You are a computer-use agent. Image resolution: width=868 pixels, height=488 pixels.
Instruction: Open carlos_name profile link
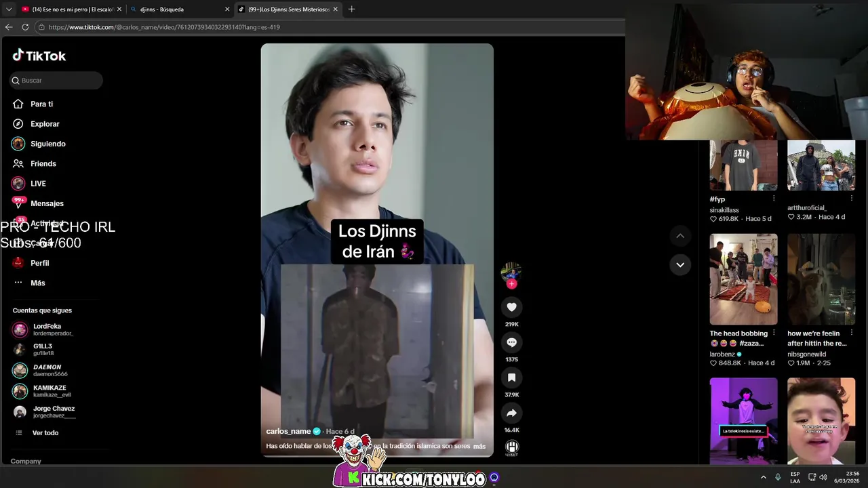click(x=288, y=431)
